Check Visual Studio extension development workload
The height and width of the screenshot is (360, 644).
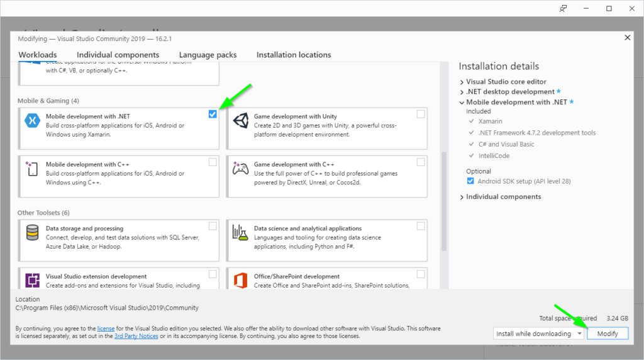(x=213, y=274)
